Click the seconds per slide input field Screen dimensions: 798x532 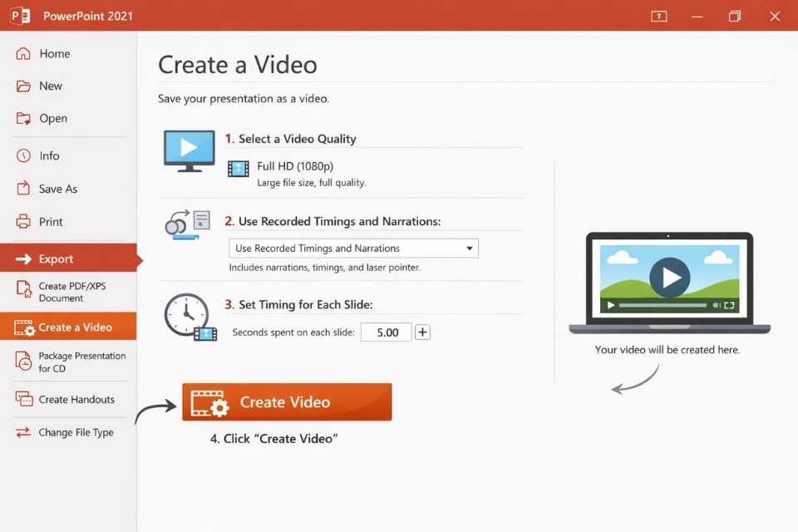tap(386, 332)
